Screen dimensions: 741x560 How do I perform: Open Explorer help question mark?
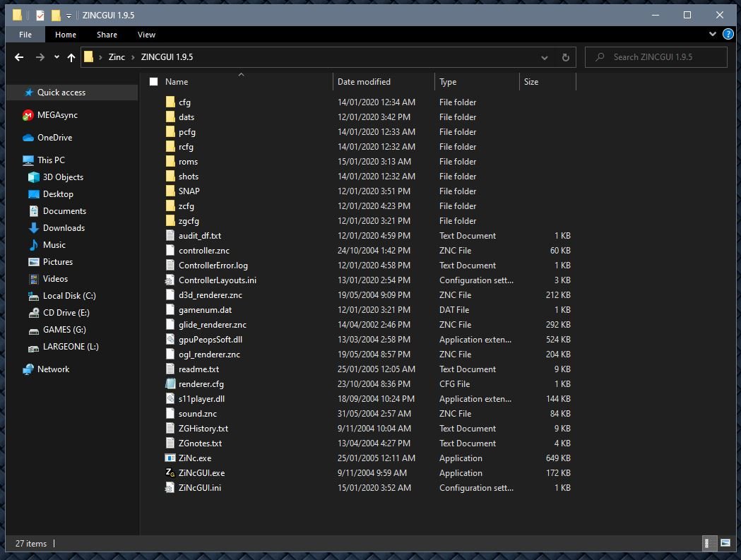tap(728, 34)
